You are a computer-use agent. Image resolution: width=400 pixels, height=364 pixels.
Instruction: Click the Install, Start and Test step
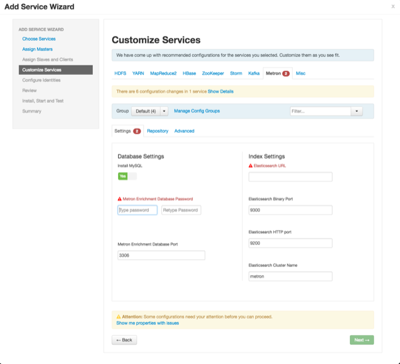coord(43,101)
